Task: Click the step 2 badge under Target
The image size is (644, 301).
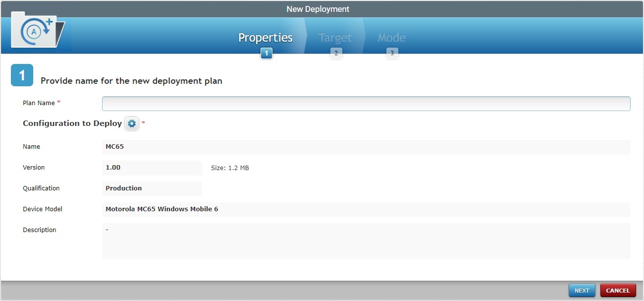Action: click(x=336, y=53)
